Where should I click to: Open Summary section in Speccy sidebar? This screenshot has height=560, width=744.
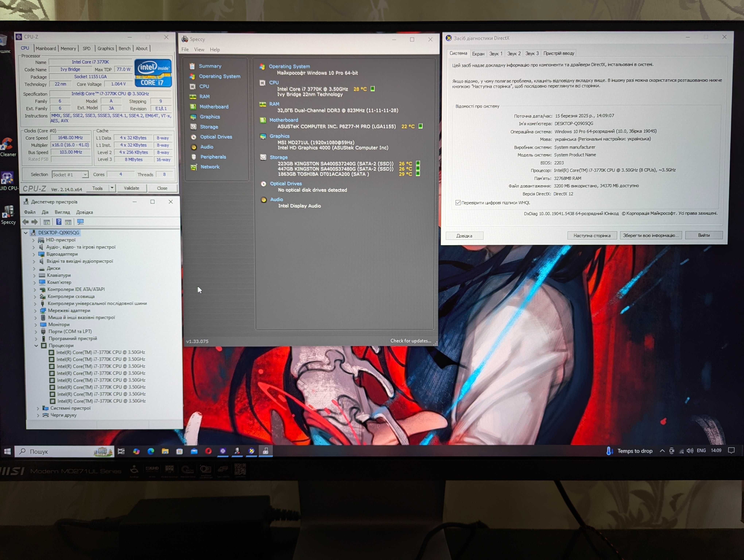click(x=210, y=66)
